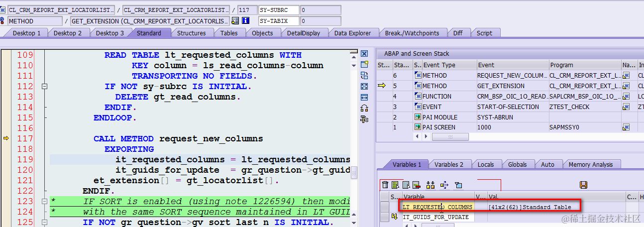Screen dimensions: 644x227
Task: Click the Program column header in stack
Action: tap(584, 65)
